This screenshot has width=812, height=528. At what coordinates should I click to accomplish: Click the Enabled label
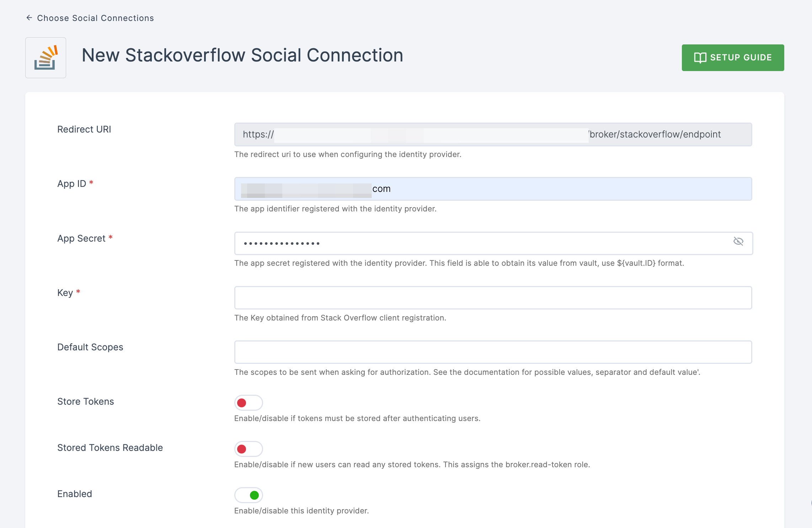coord(75,494)
